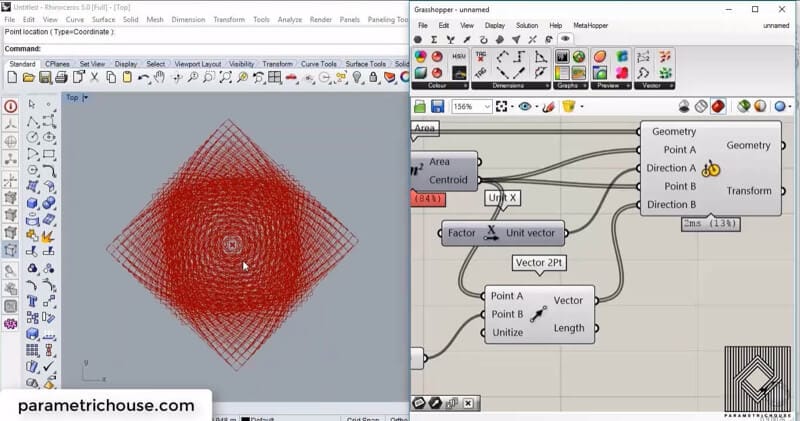Open the Top viewport dropdown arrow

click(86, 98)
